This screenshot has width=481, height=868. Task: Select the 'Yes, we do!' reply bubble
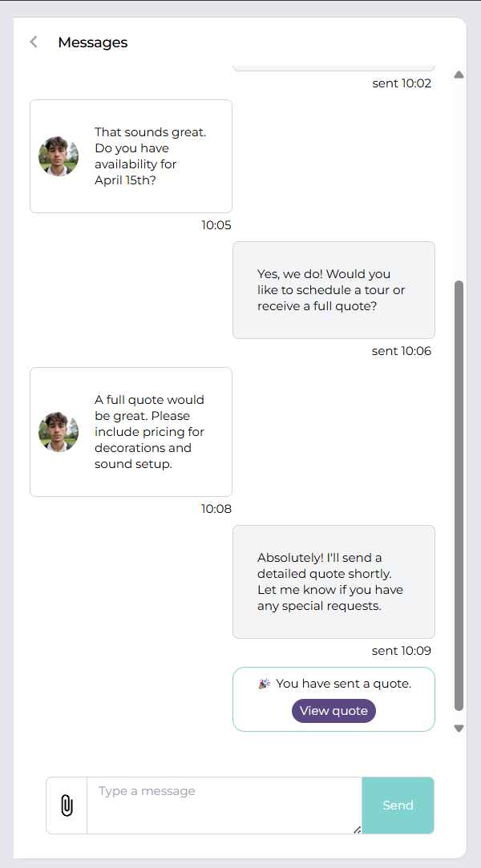pos(333,290)
